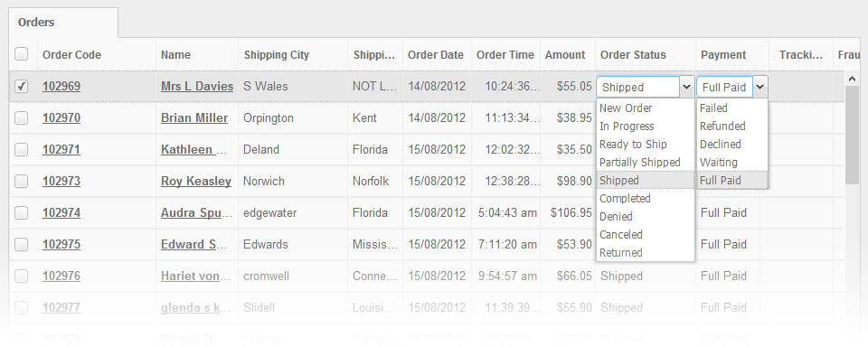The height and width of the screenshot is (347, 868).
Task: Click the vertical scrollbar thumb
Action: [852, 136]
